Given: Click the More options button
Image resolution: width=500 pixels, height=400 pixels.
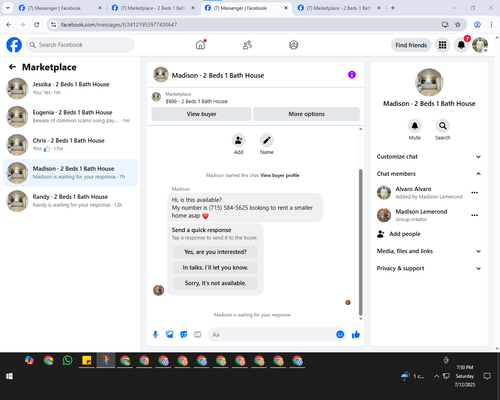Looking at the screenshot, I should click(306, 114).
